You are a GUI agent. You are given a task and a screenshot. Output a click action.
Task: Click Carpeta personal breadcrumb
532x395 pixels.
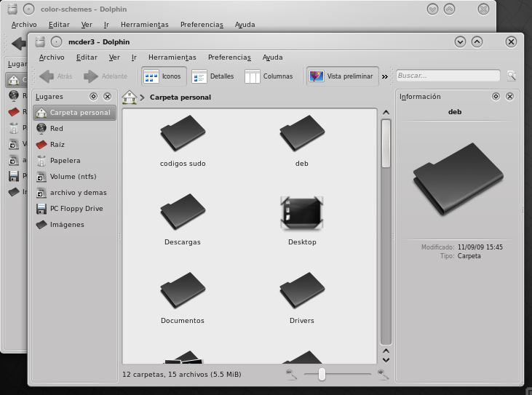coord(180,97)
